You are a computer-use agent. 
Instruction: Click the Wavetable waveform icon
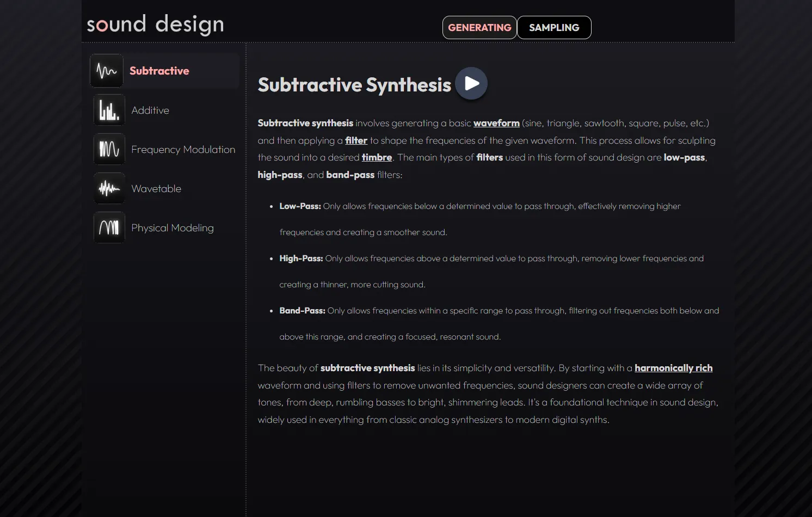(109, 188)
